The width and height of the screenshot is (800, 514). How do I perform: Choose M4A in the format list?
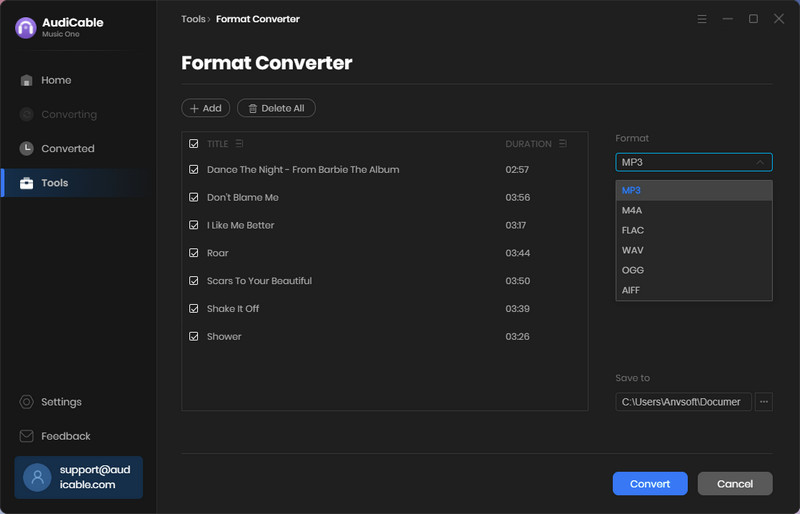[694, 210]
